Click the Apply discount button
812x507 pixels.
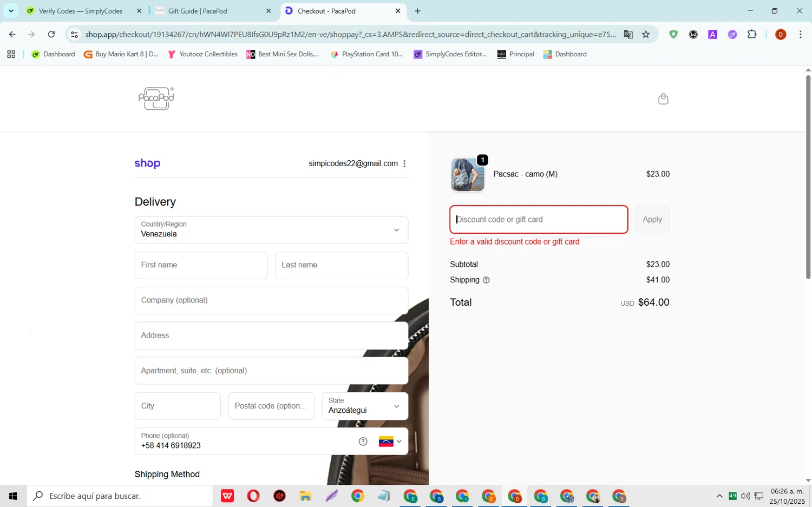pos(652,220)
